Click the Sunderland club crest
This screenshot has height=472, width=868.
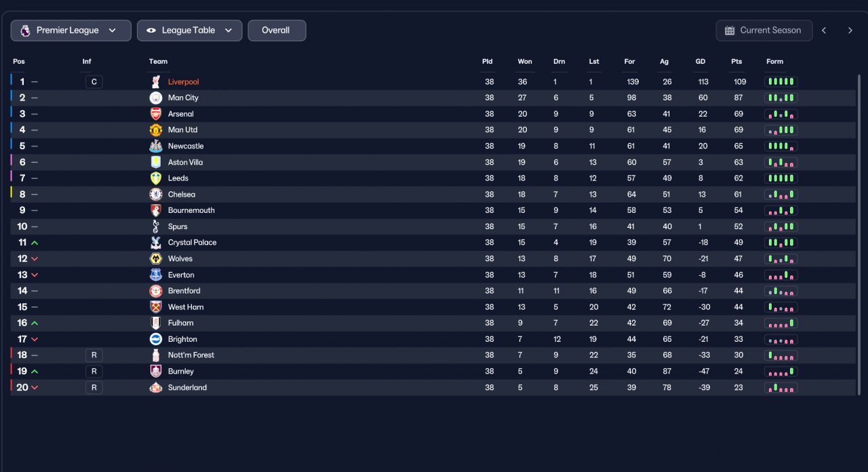pos(156,387)
